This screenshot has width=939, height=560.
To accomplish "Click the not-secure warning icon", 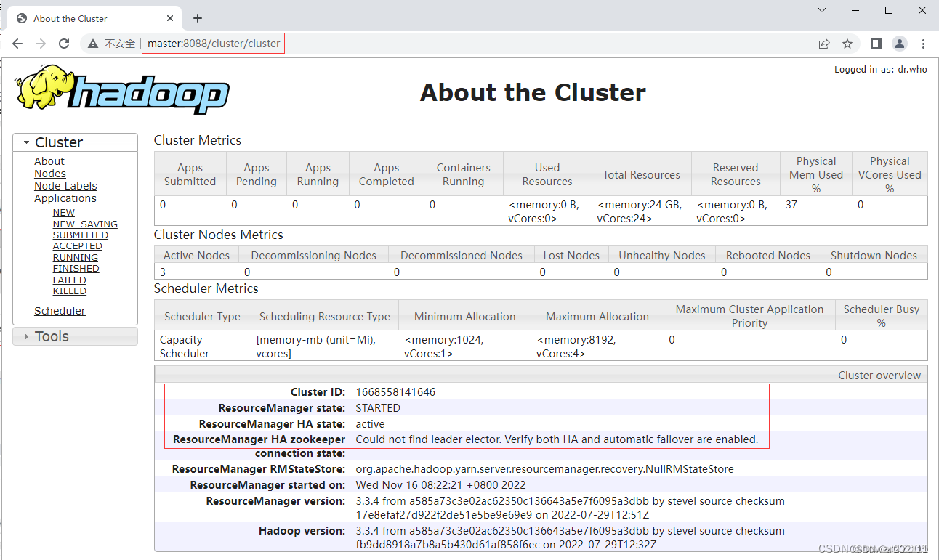I will point(93,44).
